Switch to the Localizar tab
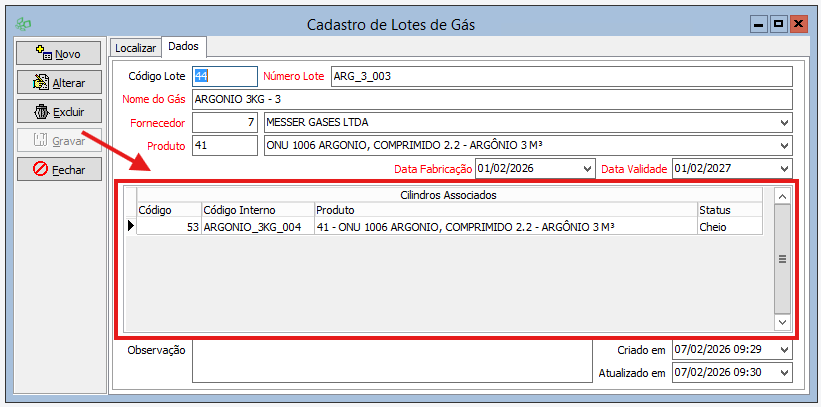This screenshot has height=407, width=821. [x=135, y=47]
